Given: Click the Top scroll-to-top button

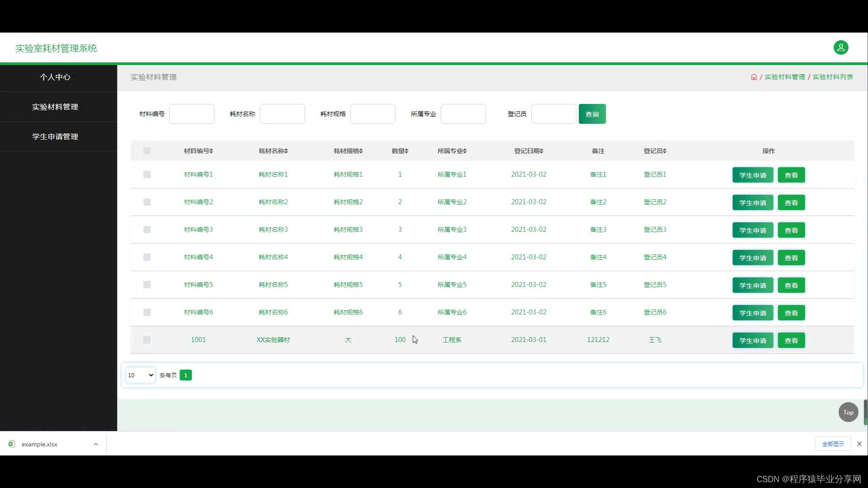Looking at the screenshot, I should [x=848, y=412].
